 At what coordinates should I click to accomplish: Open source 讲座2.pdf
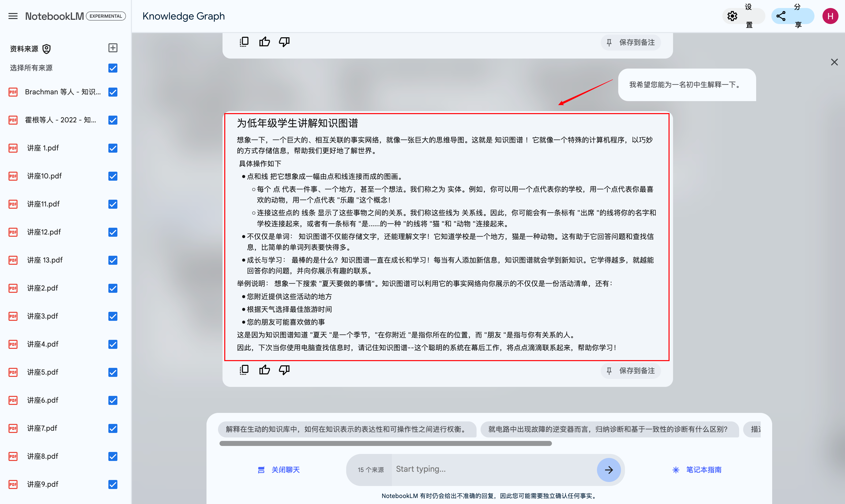click(x=43, y=288)
